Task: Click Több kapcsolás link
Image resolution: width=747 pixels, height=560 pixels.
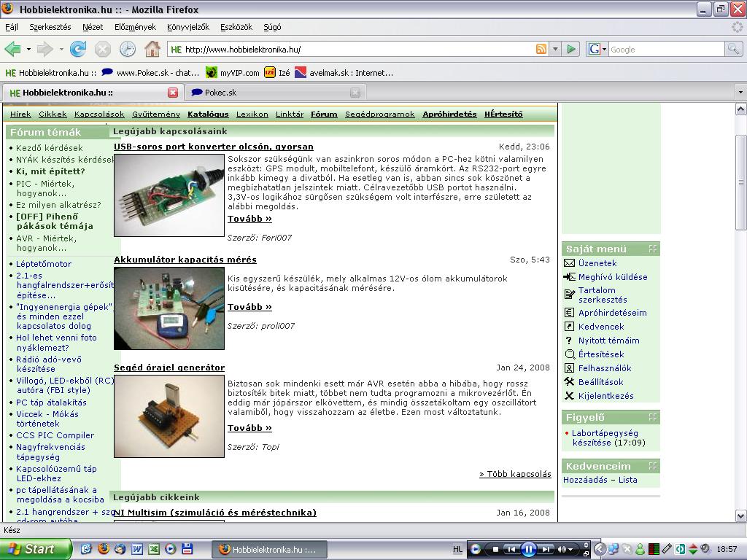Action: (x=515, y=474)
